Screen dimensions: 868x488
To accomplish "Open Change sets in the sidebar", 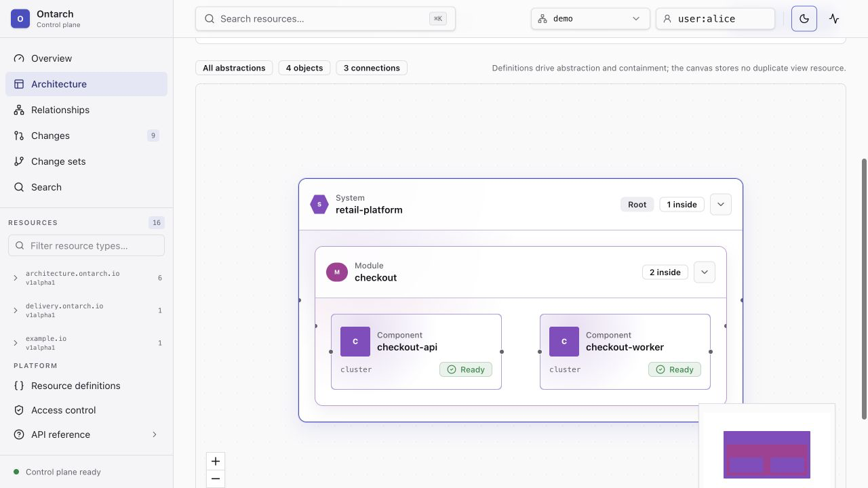I will 86,161.
